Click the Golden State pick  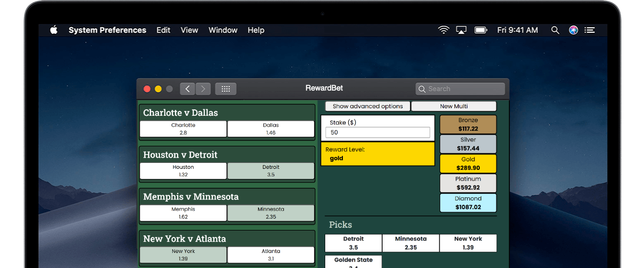(x=353, y=262)
